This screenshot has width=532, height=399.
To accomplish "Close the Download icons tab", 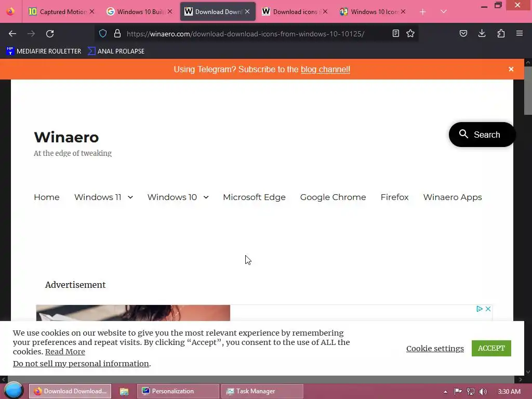I will (x=325, y=11).
